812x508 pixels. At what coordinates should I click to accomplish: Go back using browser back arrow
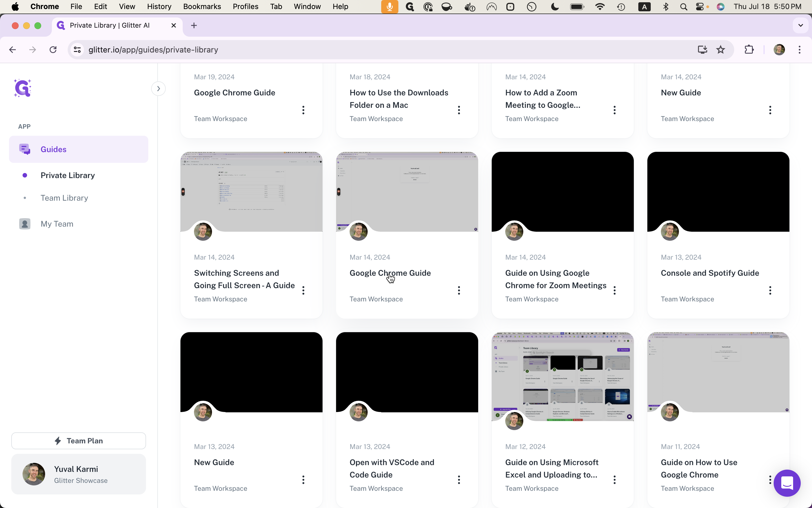(x=12, y=50)
